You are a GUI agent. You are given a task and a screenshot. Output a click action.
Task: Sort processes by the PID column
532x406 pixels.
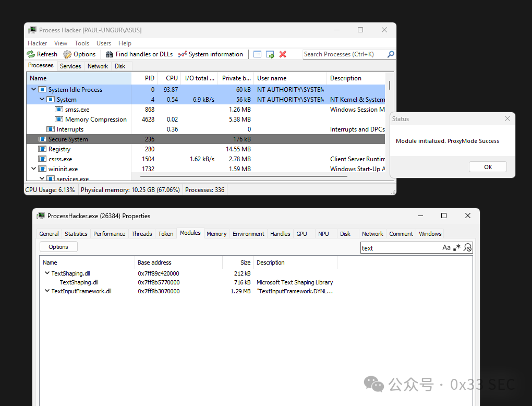click(x=144, y=78)
